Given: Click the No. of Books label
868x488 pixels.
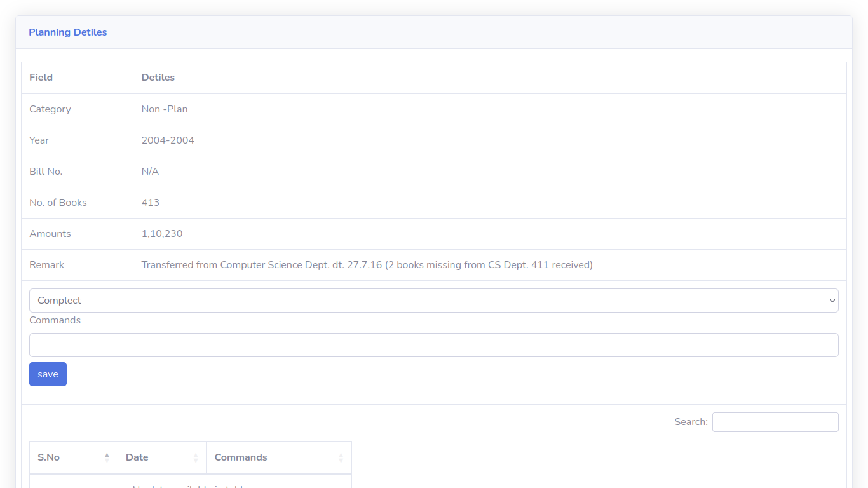Looking at the screenshot, I should point(58,203).
